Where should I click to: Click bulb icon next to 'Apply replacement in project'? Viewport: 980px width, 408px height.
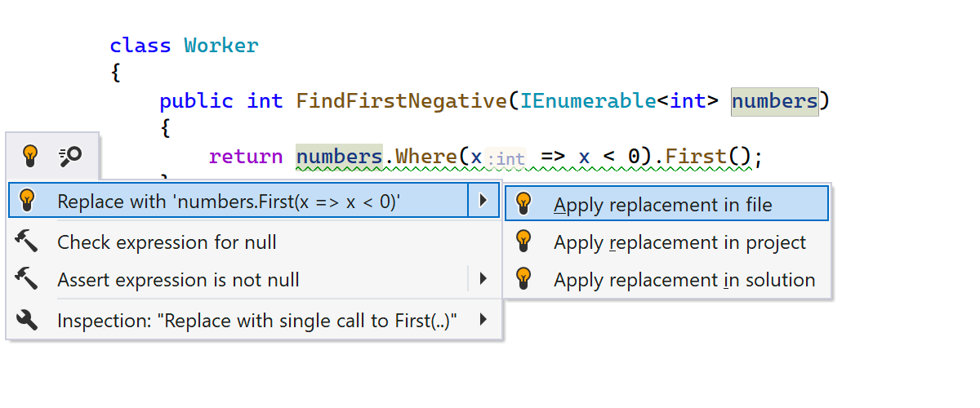tap(523, 242)
